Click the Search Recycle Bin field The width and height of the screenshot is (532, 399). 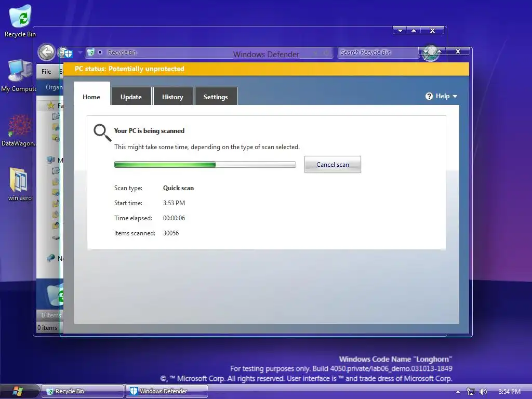[378, 52]
